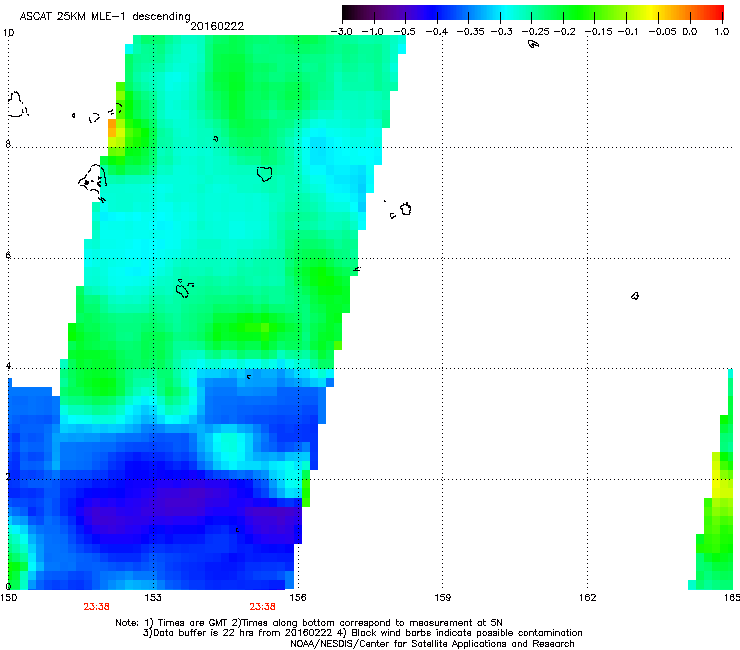Click the 159 longitude axis label
The width and height of the screenshot is (740, 650).
(442, 598)
